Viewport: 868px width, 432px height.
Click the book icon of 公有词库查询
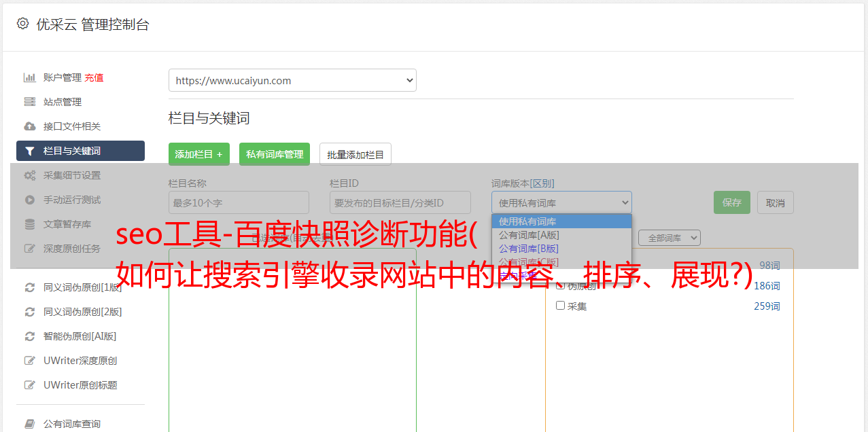(x=30, y=424)
